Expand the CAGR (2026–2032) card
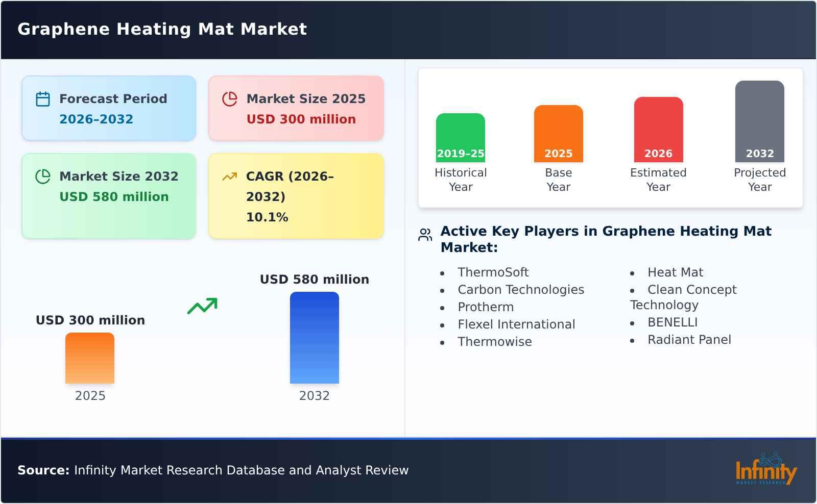The height and width of the screenshot is (504, 817). 295,196
